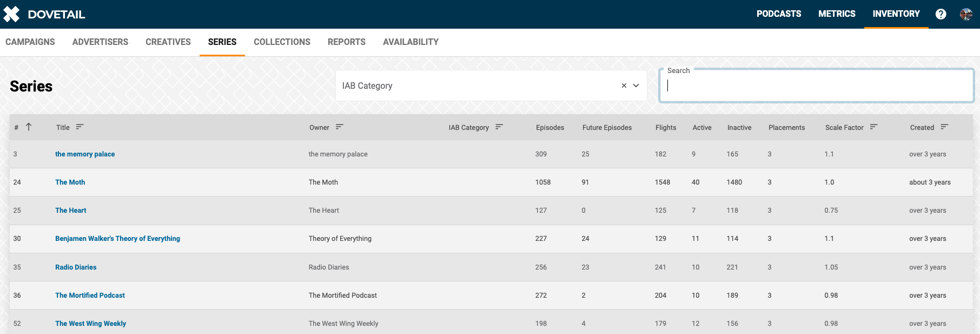This screenshot has height=334, width=980.
Task: Click 'about 3 years' created value
Action: [930, 182]
